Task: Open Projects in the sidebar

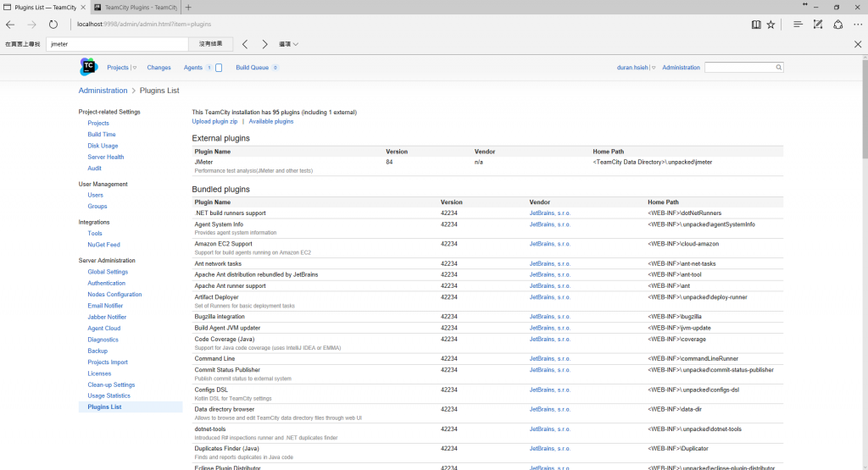Action: point(98,124)
